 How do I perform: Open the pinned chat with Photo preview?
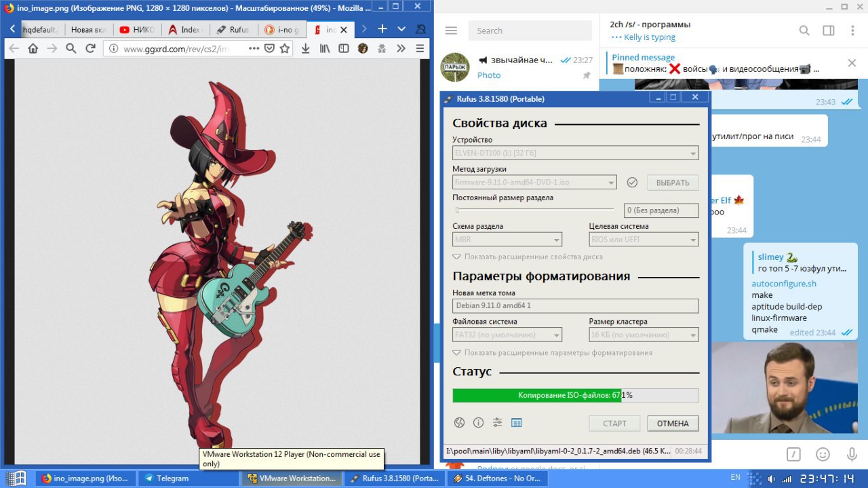point(517,67)
